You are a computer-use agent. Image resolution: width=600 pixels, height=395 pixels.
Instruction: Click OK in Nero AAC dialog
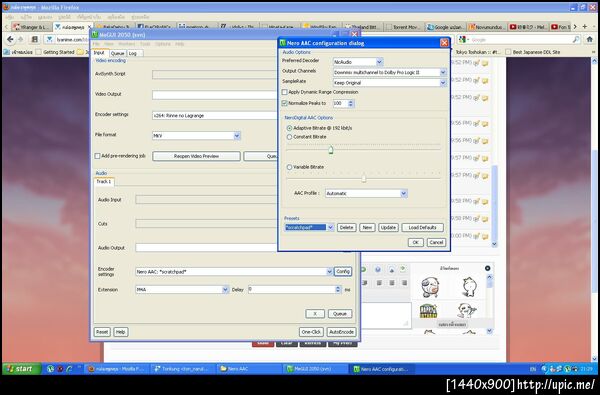click(x=416, y=242)
